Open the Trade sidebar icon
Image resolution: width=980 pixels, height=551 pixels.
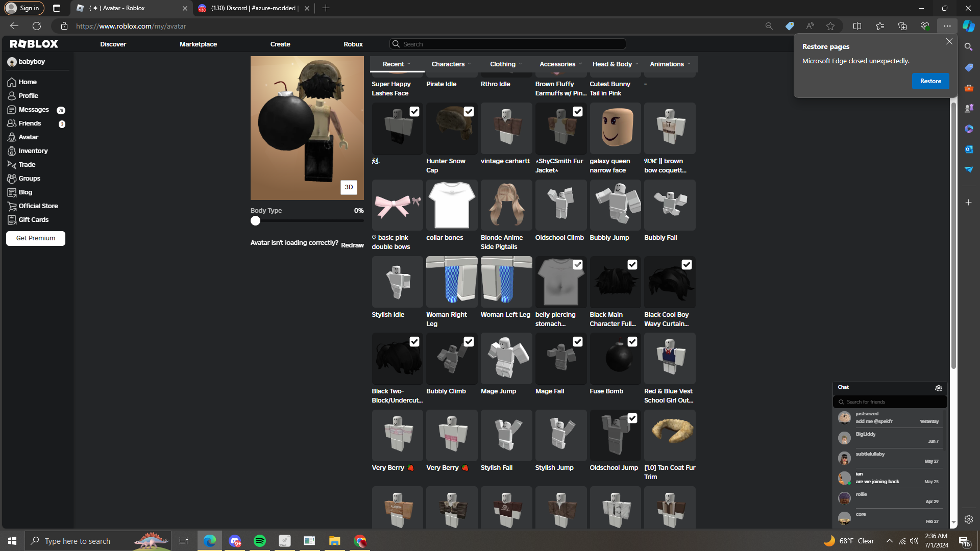(x=12, y=165)
